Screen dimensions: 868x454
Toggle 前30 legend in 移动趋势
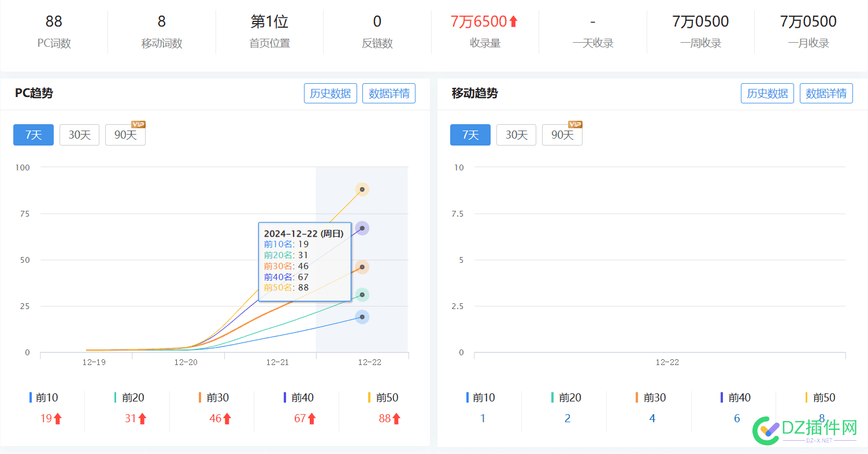point(651,397)
